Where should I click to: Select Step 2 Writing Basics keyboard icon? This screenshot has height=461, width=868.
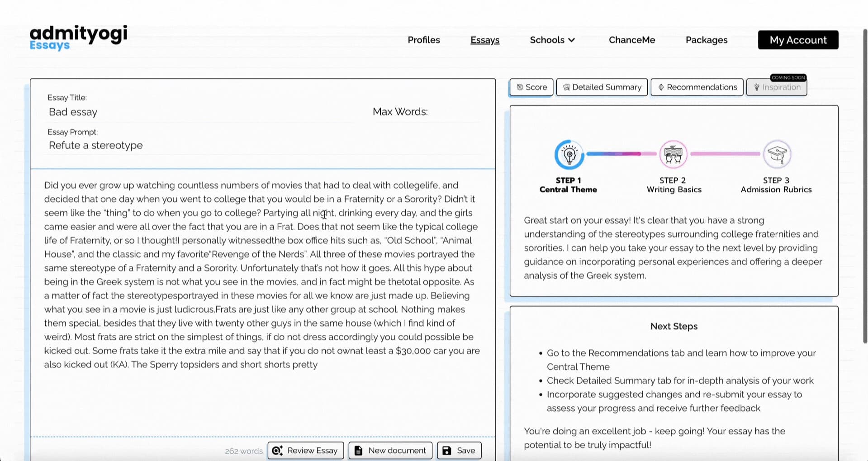[673, 154]
